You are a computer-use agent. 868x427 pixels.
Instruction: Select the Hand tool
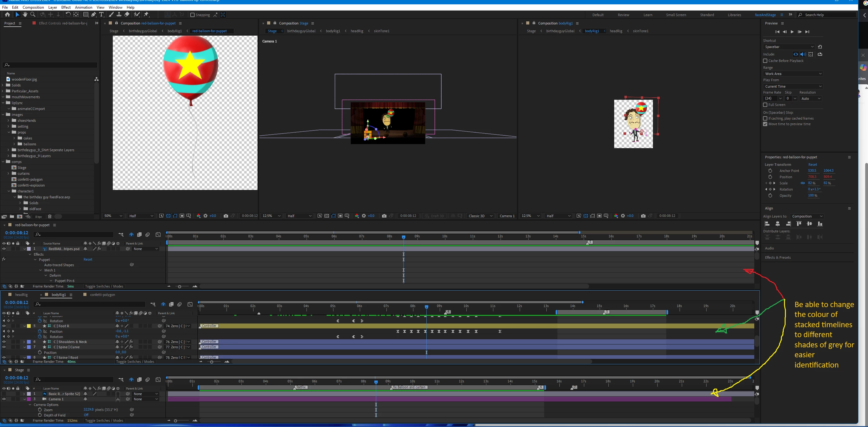[x=25, y=15]
